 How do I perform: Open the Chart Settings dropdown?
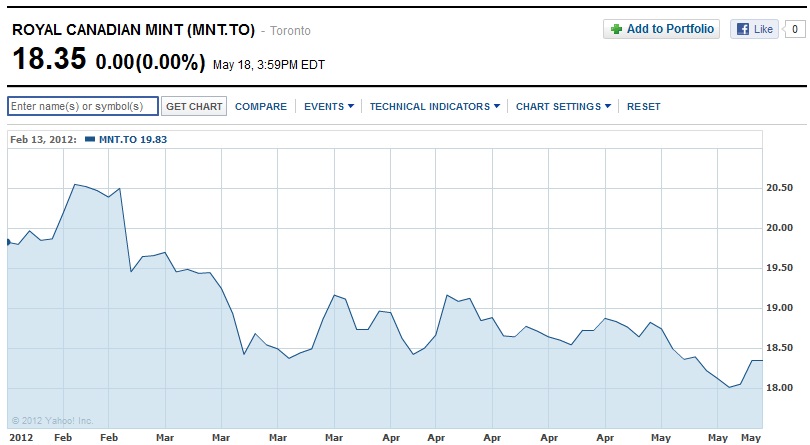(x=563, y=106)
